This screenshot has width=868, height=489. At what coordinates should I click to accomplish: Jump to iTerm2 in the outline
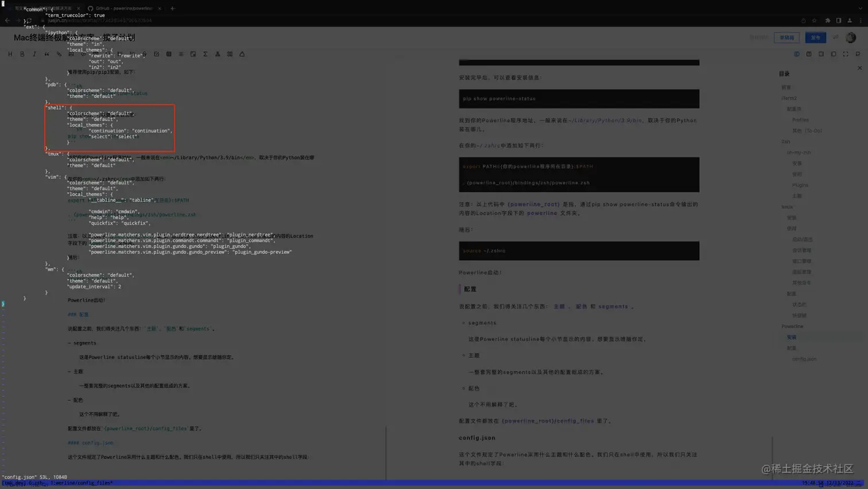[789, 98]
